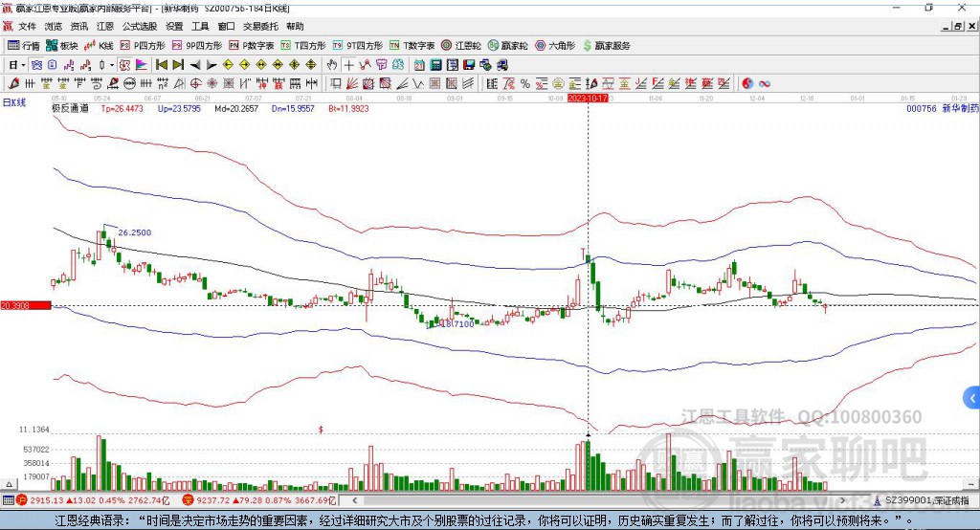Open the P四方形 tool
Viewport: 980px width, 530px height.
pos(143,46)
